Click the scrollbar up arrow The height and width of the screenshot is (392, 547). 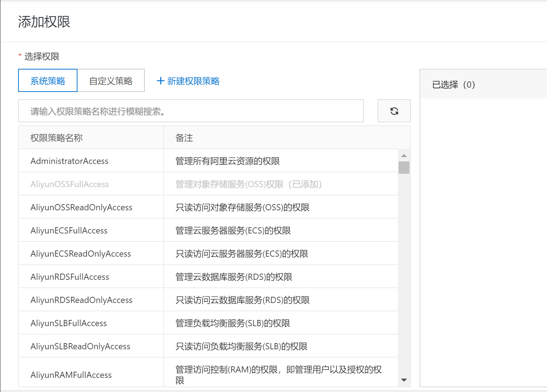point(404,156)
